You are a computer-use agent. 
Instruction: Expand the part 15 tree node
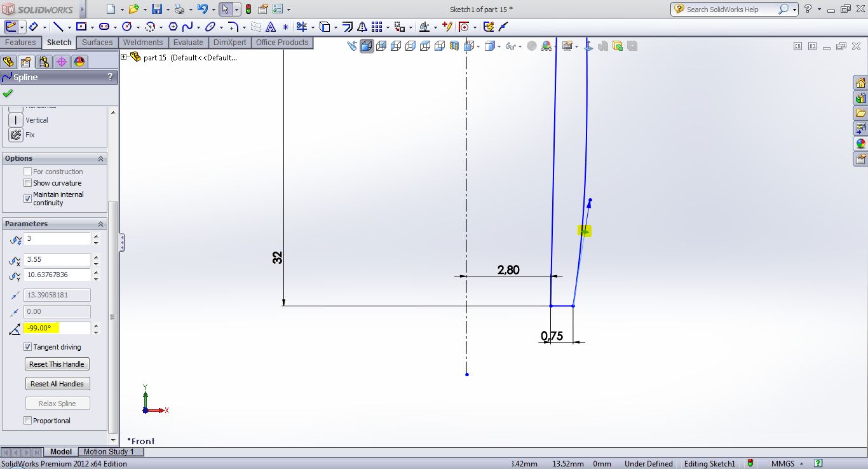[124, 57]
